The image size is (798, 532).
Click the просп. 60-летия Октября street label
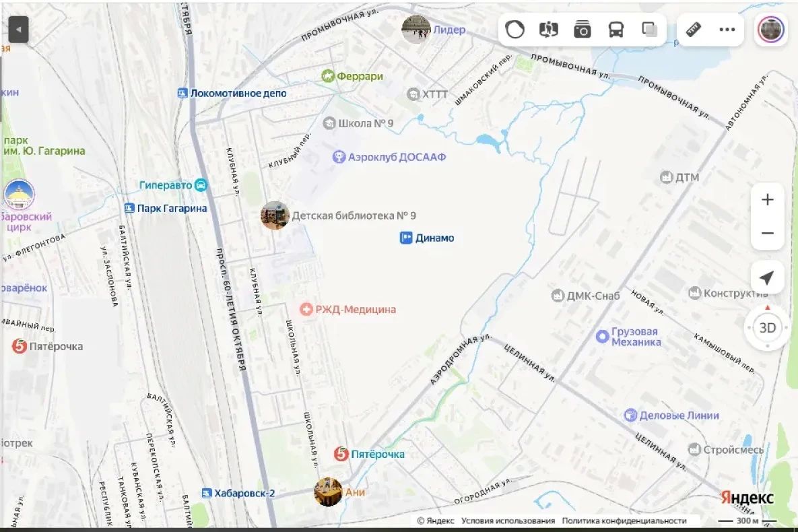[230, 308]
